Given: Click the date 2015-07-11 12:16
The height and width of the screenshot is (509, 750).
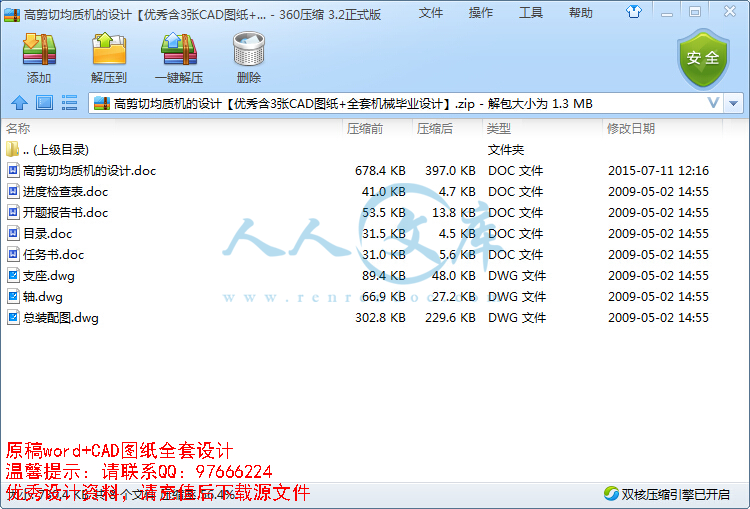Looking at the screenshot, I should pos(658,170).
